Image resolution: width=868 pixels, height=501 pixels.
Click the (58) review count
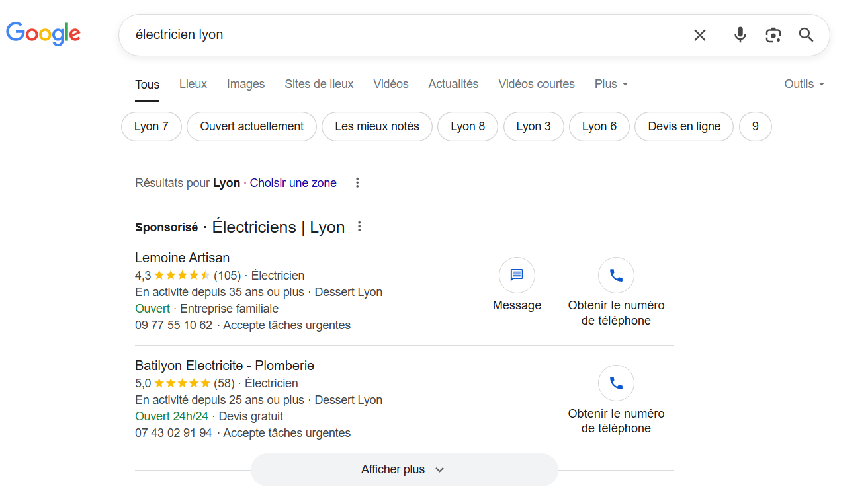224,383
